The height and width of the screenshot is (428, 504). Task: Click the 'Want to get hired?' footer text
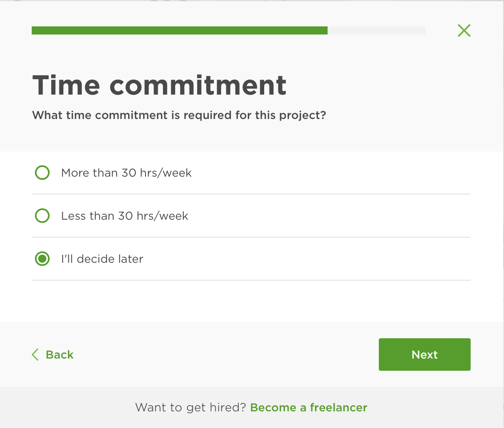tap(190, 408)
